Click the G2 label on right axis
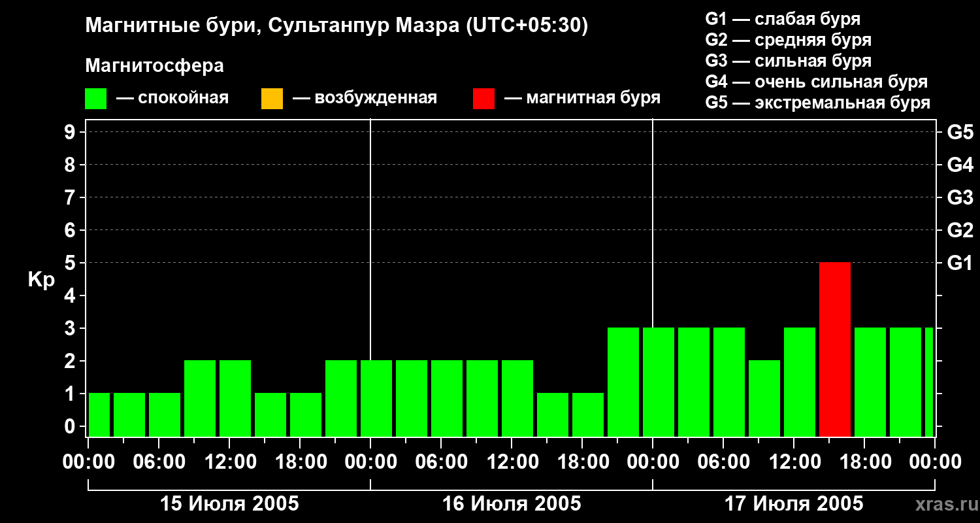 pos(960,230)
